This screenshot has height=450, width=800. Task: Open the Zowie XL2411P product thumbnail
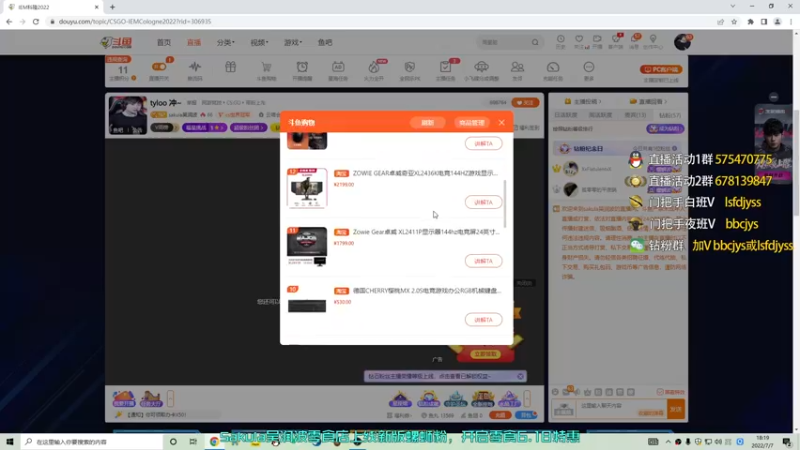point(307,246)
